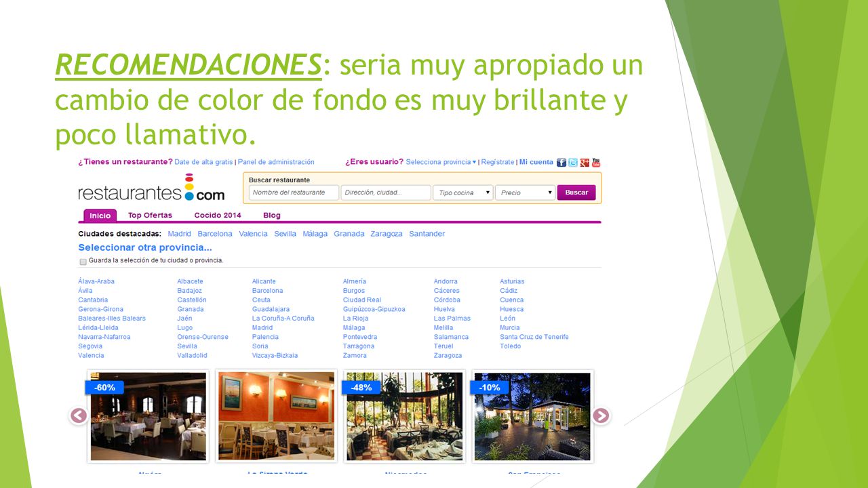Click the Buscar button
868x488 pixels.
(576, 192)
